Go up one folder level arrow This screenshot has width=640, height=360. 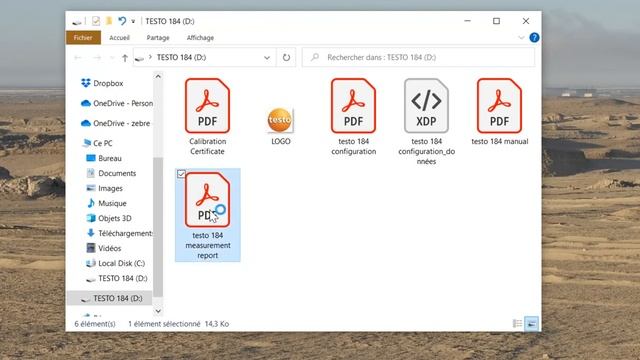coord(125,58)
